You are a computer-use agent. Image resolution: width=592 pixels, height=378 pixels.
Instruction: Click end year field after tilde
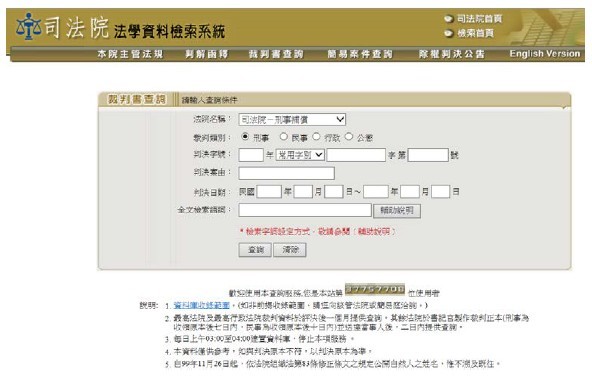point(376,191)
